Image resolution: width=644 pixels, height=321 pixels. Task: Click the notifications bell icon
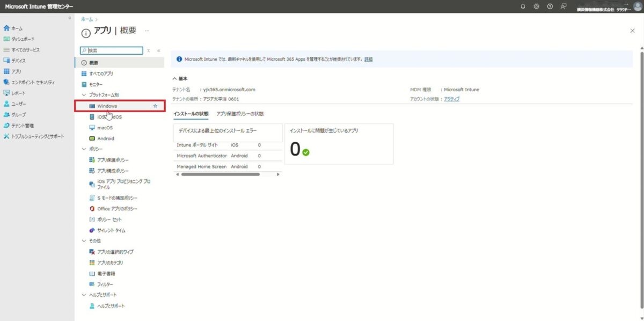pyautogui.click(x=522, y=6)
